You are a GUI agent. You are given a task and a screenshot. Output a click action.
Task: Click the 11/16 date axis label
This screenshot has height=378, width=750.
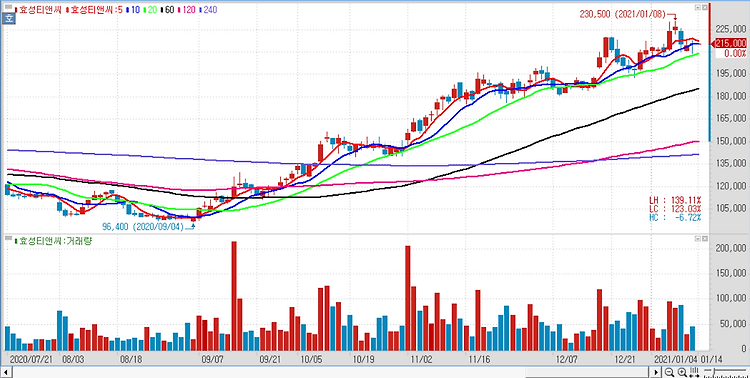(479, 358)
